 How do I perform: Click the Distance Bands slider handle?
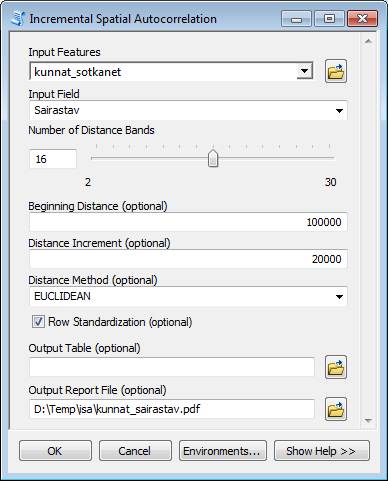tap(213, 158)
